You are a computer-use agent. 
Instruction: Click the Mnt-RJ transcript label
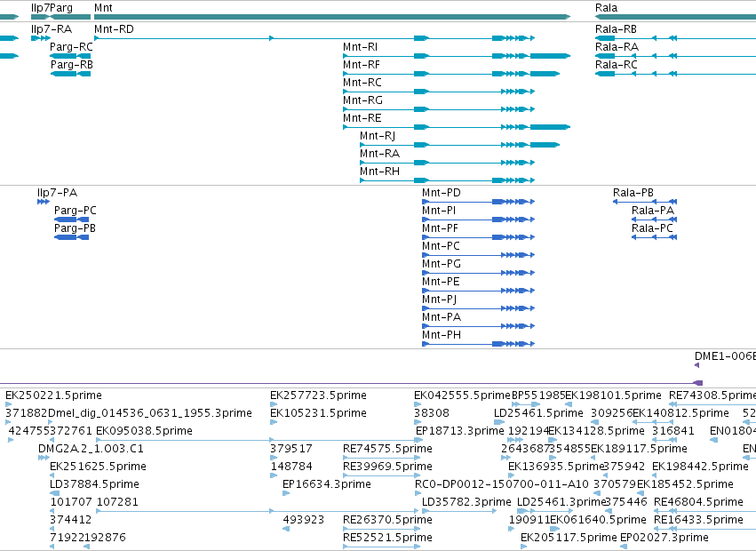(378, 136)
